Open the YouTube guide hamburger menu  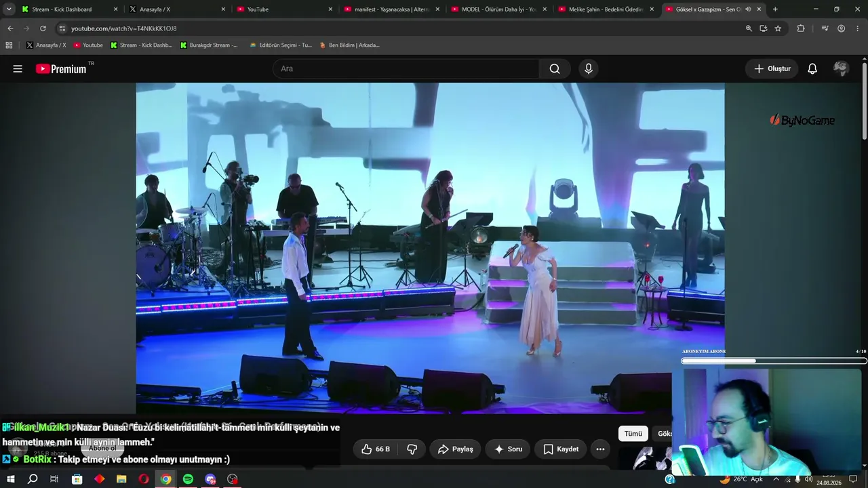pyautogui.click(x=18, y=68)
